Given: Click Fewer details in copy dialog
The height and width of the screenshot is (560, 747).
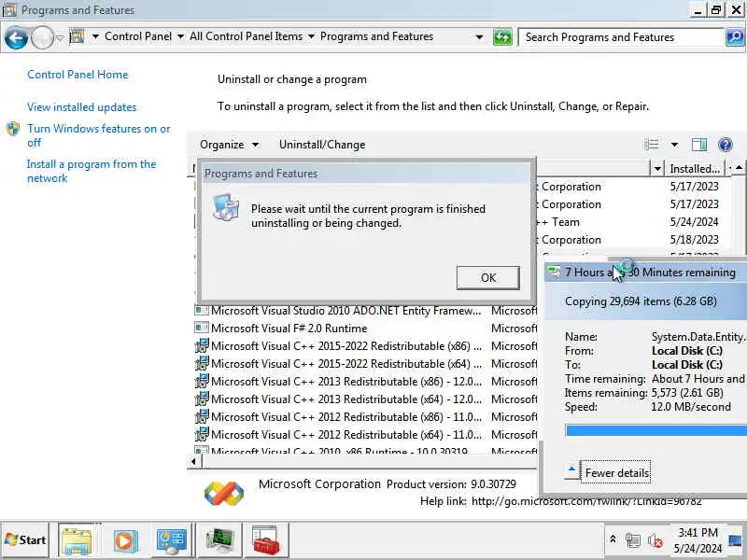Looking at the screenshot, I should [616, 473].
